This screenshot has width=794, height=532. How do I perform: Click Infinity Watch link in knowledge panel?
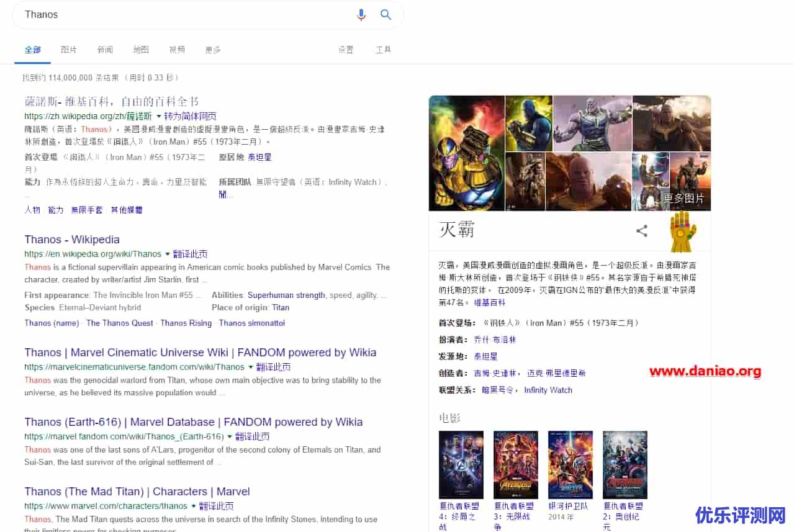(548, 390)
